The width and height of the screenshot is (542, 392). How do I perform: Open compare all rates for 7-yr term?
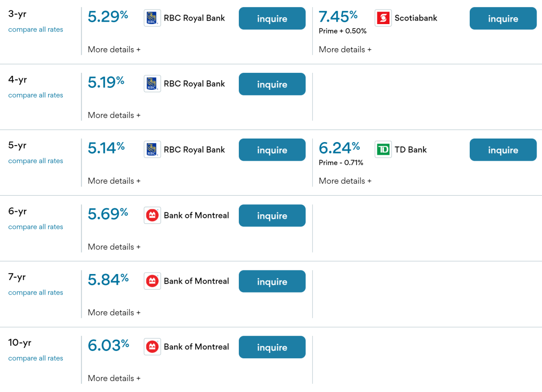coord(36,293)
